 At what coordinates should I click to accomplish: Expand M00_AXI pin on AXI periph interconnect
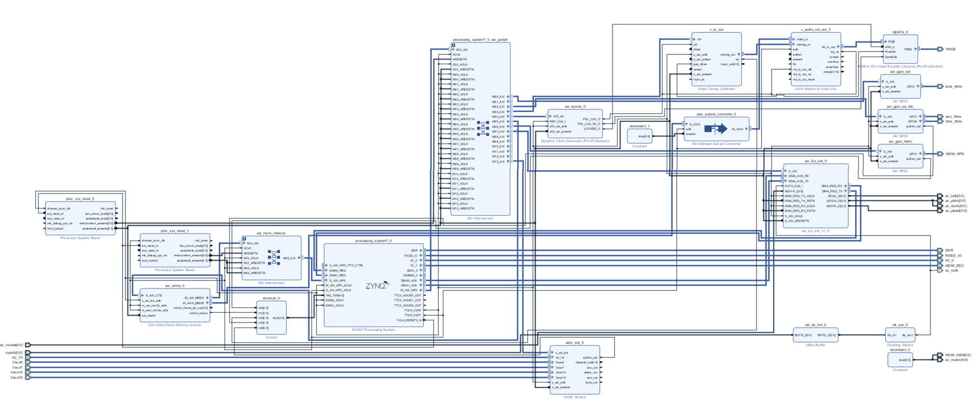point(508,97)
